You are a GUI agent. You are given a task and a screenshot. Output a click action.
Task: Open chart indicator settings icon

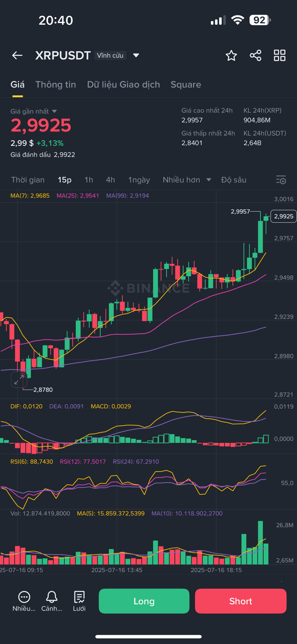tap(281, 180)
